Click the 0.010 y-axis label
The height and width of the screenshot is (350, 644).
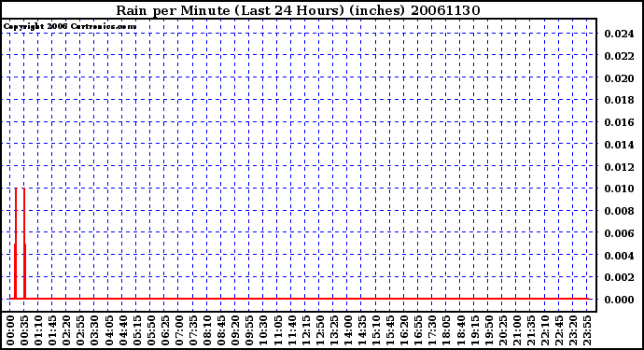pyautogui.click(x=619, y=189)
